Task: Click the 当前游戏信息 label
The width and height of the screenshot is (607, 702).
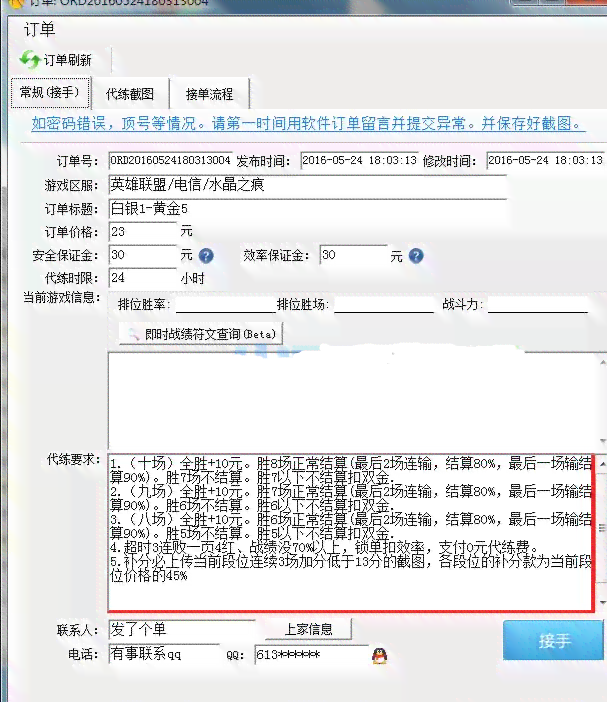Action: click(x=62, y=297)
